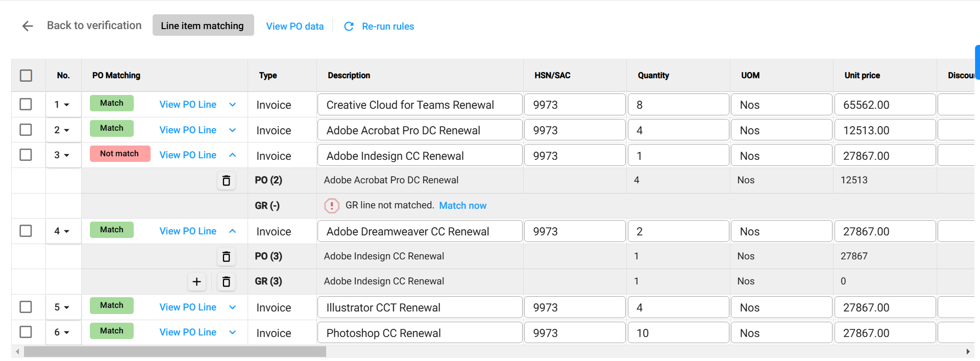Check the row 1 checkbox
Viewport: 980px width, 361px height.
(26, 104)
